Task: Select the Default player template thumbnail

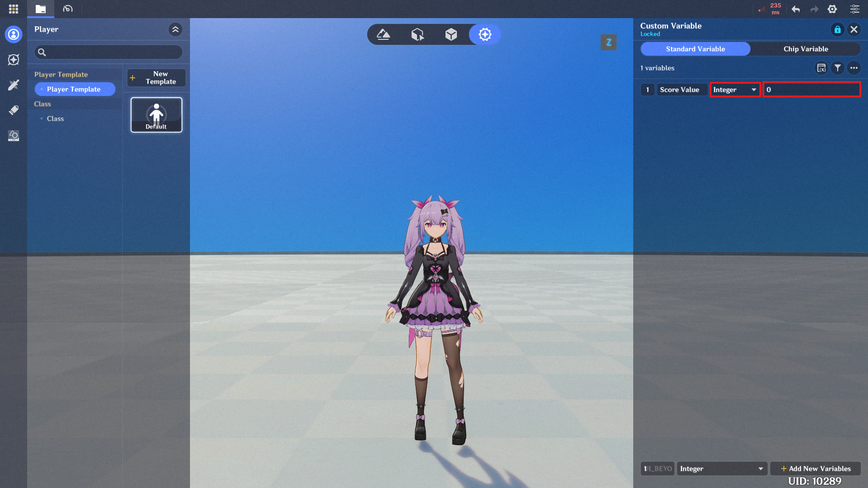Action: (157, 115)
